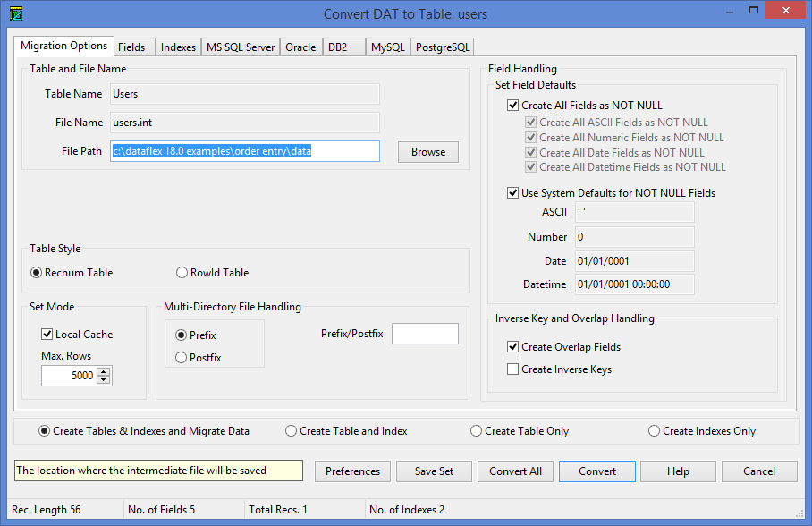Enable Create Inverse Keys checkbox
Screen dimensions: 812x526
(513, 369)
